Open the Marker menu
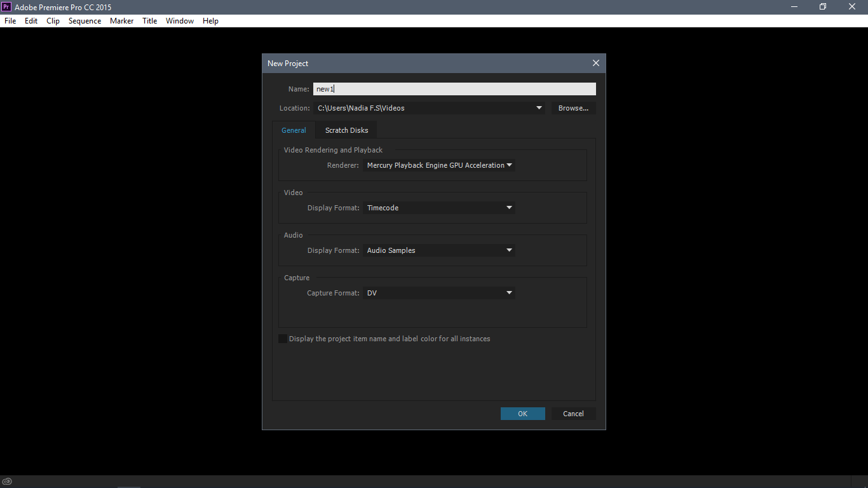This screenshot has height=488, width=868. [121, 21]
